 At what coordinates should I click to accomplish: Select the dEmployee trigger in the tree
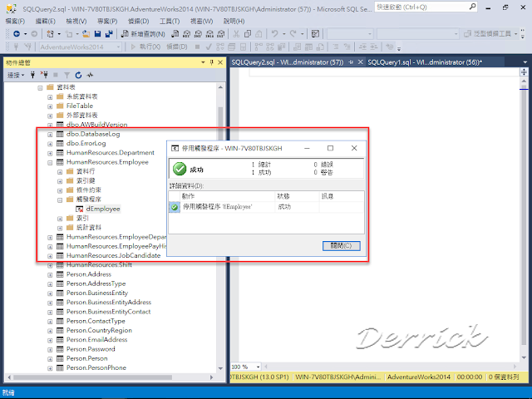[103, 209]
